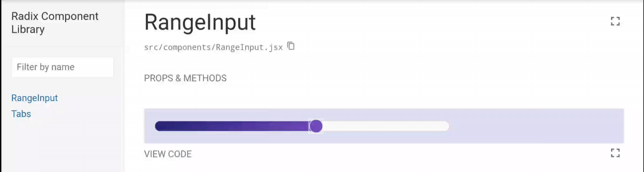Click the RangeInput page heading
Image resolution: width=644 pixels, height=172 pixels.
200,22
